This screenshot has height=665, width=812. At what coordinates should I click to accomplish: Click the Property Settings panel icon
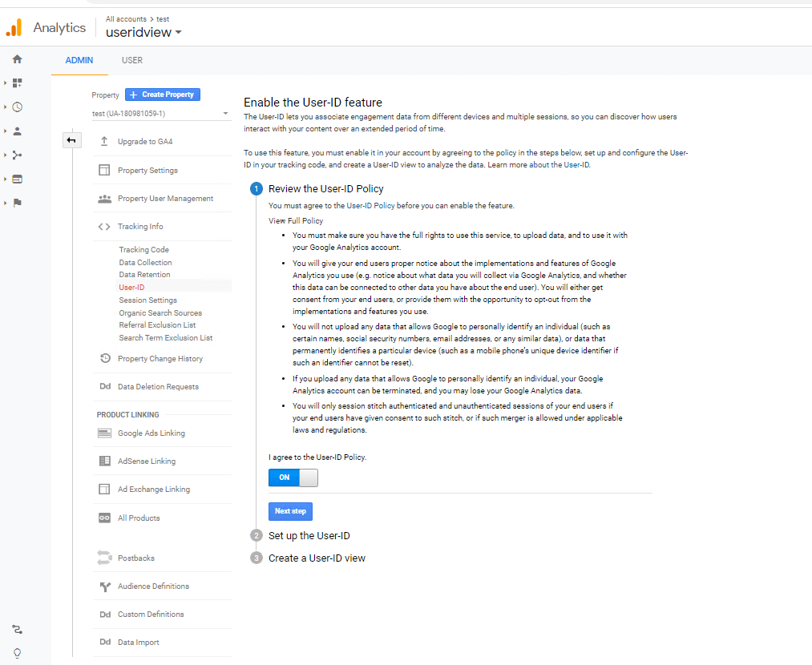104,170
